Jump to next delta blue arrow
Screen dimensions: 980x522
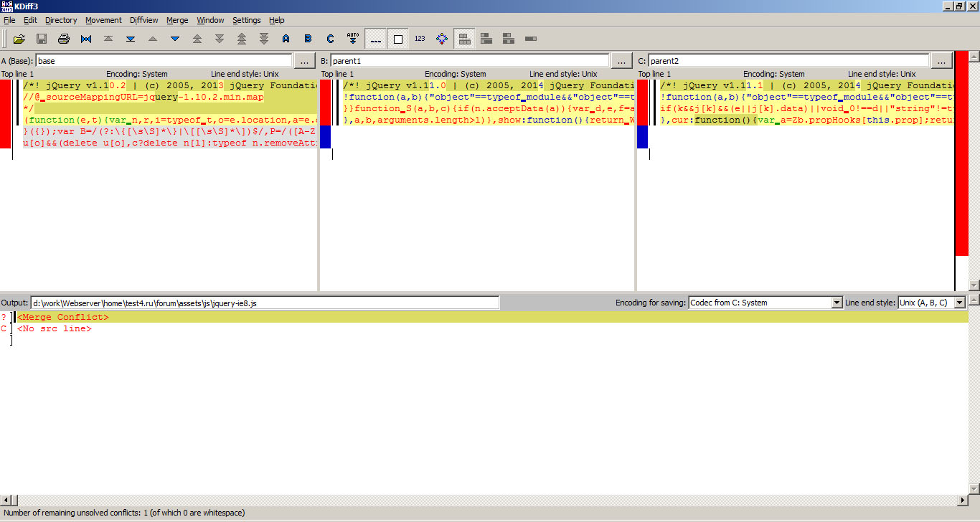coord(175,39)
